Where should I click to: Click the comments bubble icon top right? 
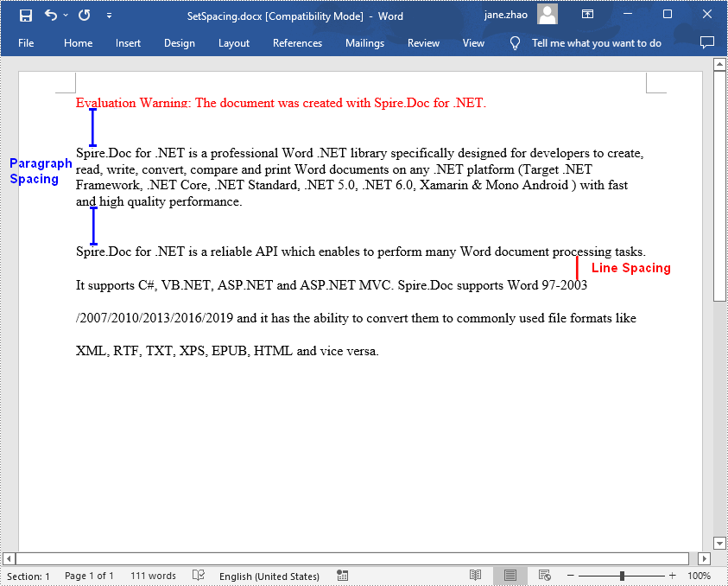pyautogui.click(x=707, y=41)
